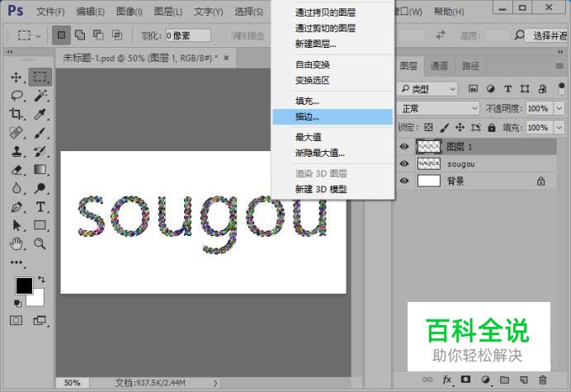
Task: Delete the selected layer
Action: pyautogui.click(x=543, y=380)
